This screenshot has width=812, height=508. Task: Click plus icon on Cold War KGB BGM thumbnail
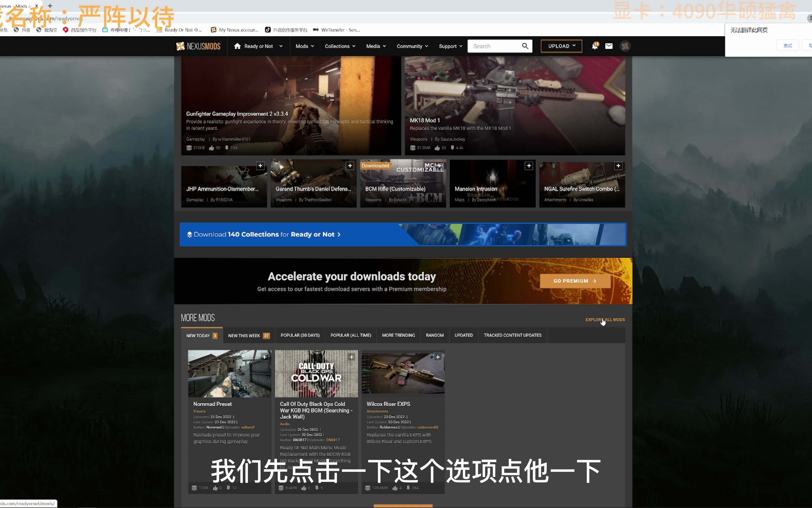351,357
